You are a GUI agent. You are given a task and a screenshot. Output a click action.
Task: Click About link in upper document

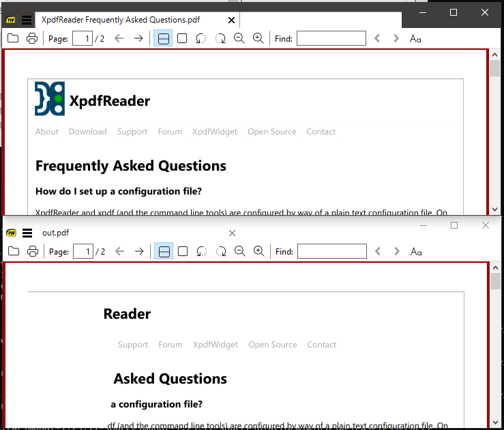(x=46, y=132)
